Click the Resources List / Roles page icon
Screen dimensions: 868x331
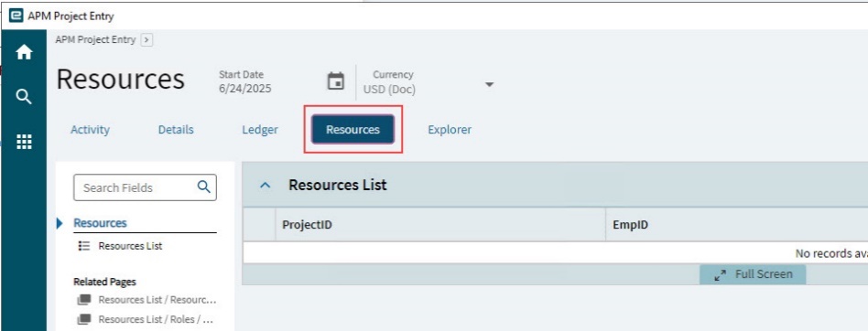point(84,319)
